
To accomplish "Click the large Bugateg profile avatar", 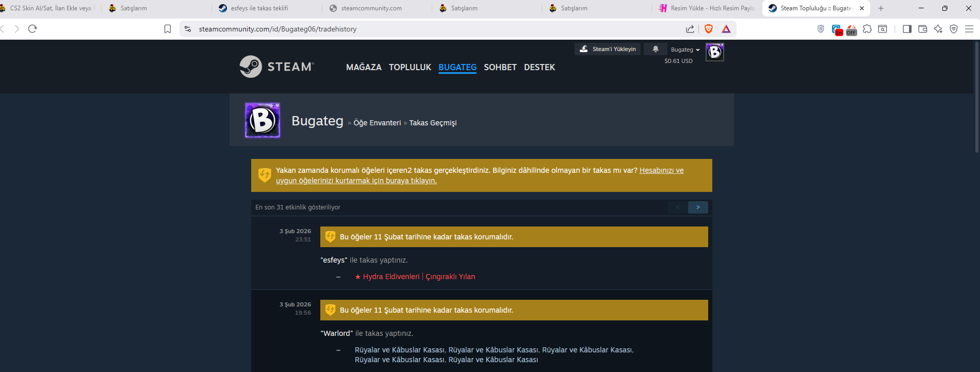I will (x=263, y=120).
